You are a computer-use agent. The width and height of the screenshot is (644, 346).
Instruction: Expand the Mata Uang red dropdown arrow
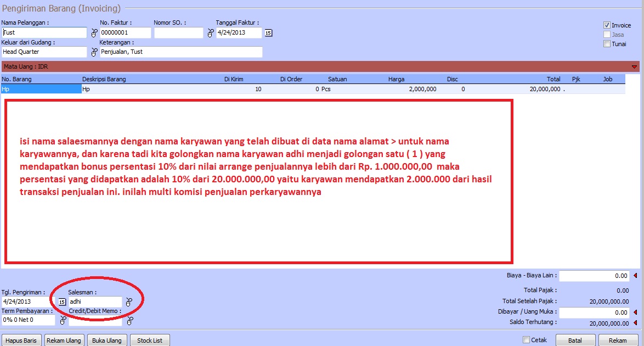coord(635,66)
